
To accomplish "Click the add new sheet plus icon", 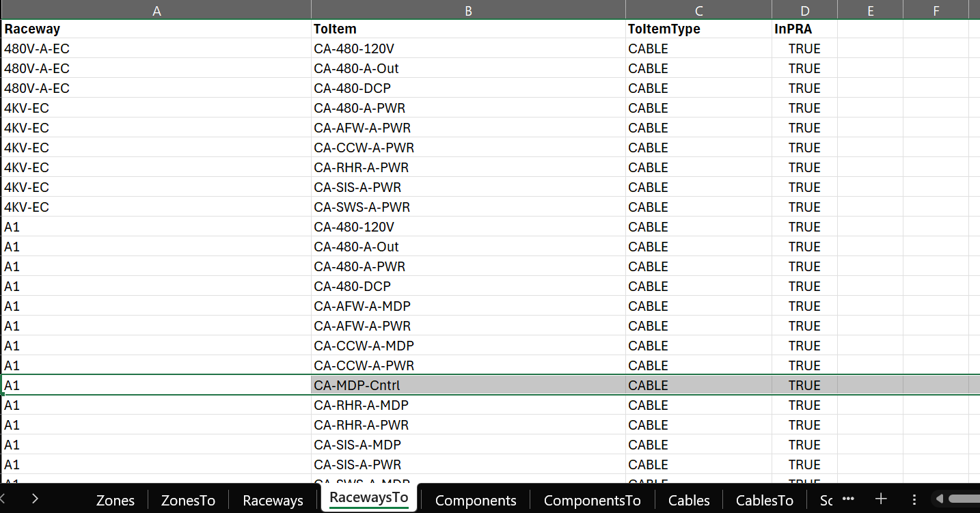I will (x=882, y=499).
